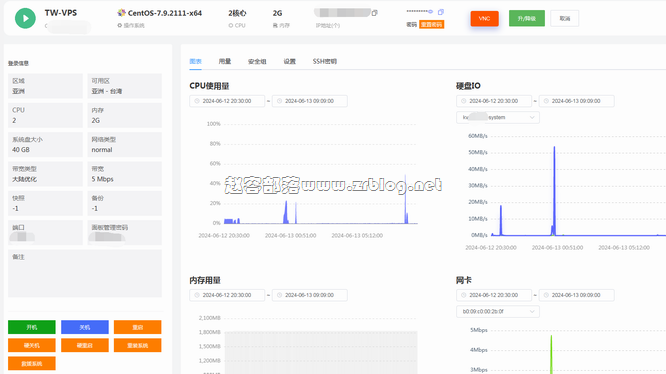
Task: Click the orange 重启 restart button
Action: point(138,327)
